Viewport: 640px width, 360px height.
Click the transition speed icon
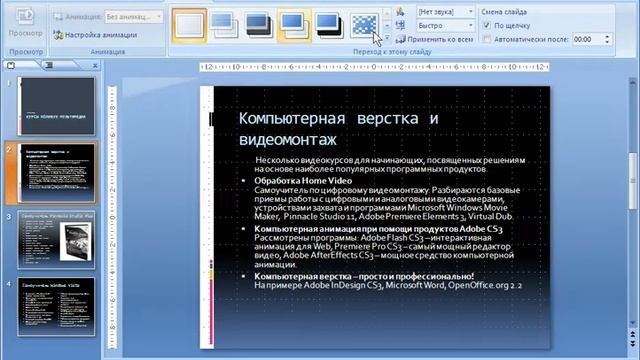point(400,25)
